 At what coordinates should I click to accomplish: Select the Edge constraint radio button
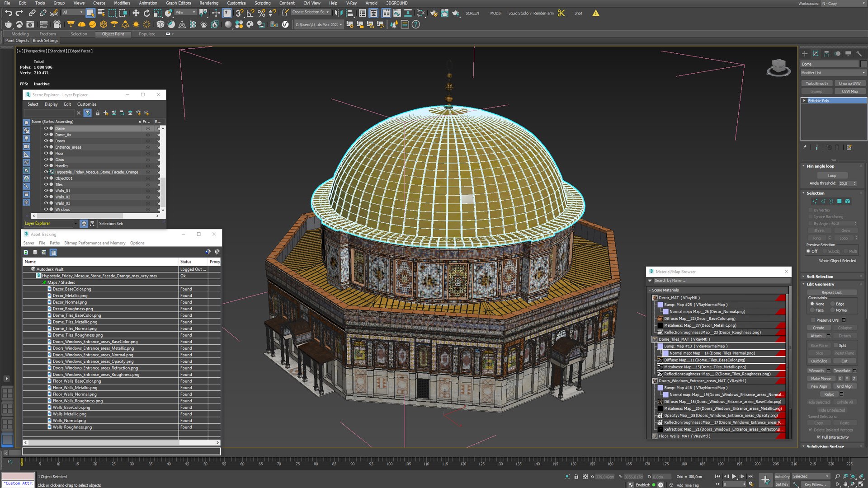coord(832,304)
